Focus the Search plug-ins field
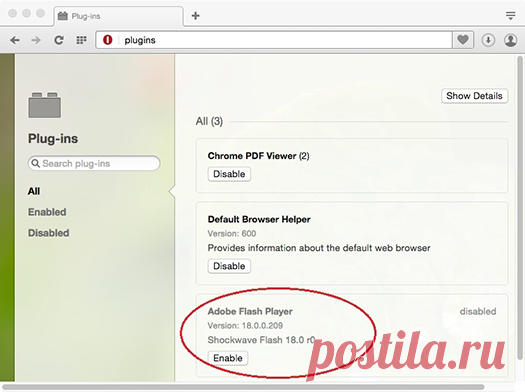Screen dimensions: 525x392 [94, 163]
